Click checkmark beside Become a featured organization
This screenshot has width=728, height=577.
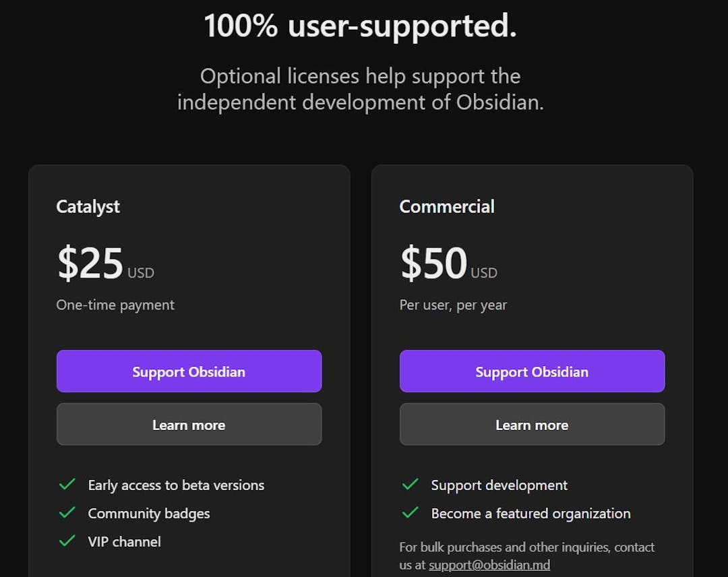pyautogui.click(x=411, y=513)
